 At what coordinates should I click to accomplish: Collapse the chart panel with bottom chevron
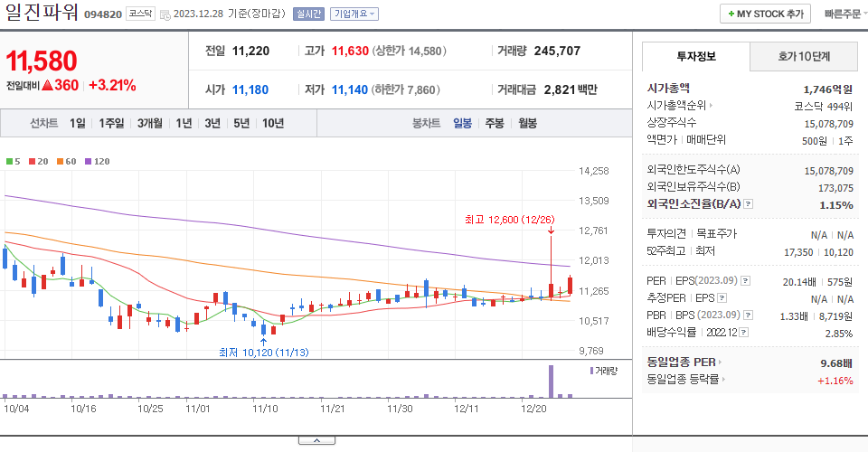(x=316, y=440)
